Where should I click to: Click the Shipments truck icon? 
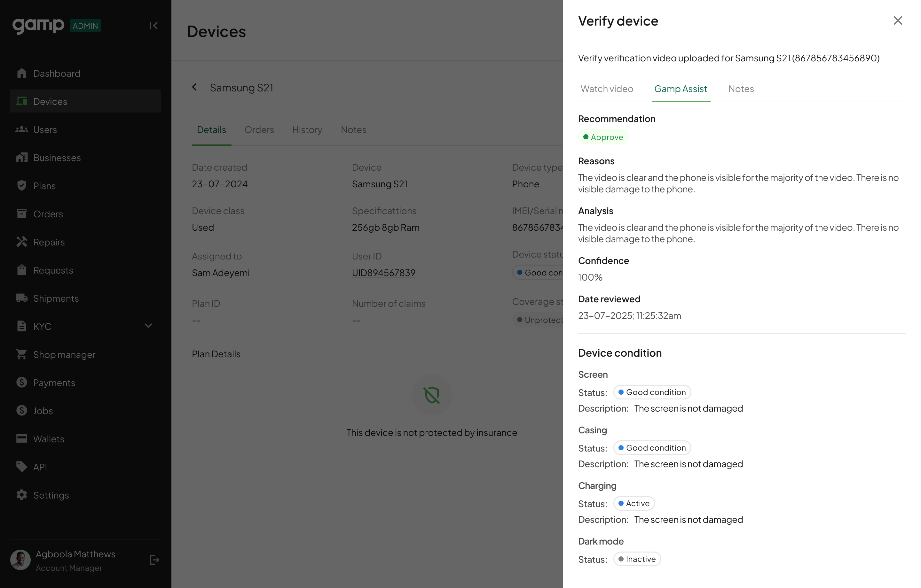22,298
